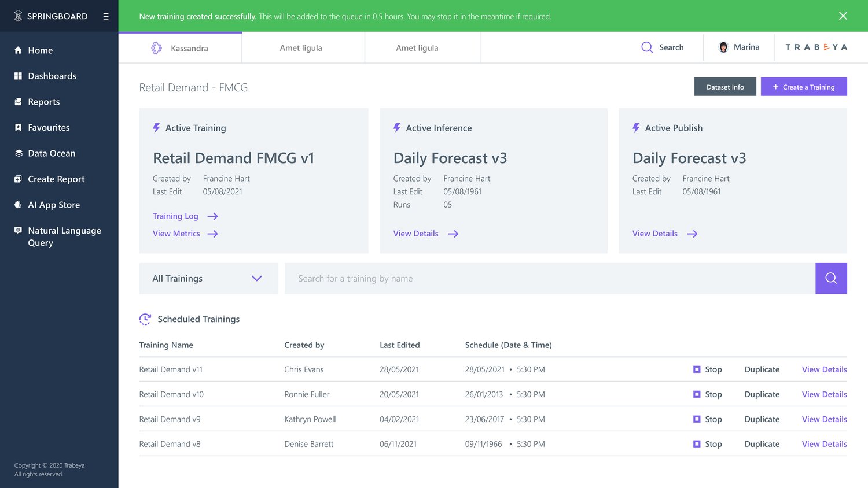This screenshot has height=488, width=868.
Task: Duplicate the Retail Demand v10 training
Action: point(762,394)
